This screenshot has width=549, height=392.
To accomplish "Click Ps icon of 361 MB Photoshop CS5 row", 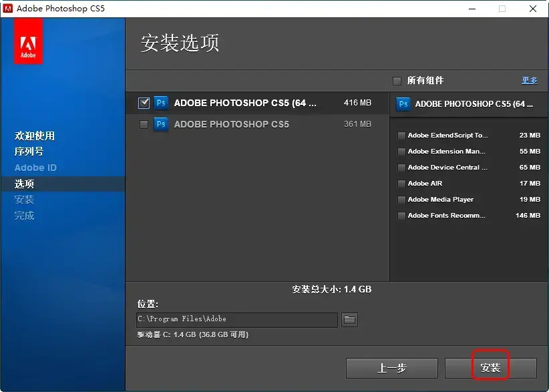I will (161, 124).
